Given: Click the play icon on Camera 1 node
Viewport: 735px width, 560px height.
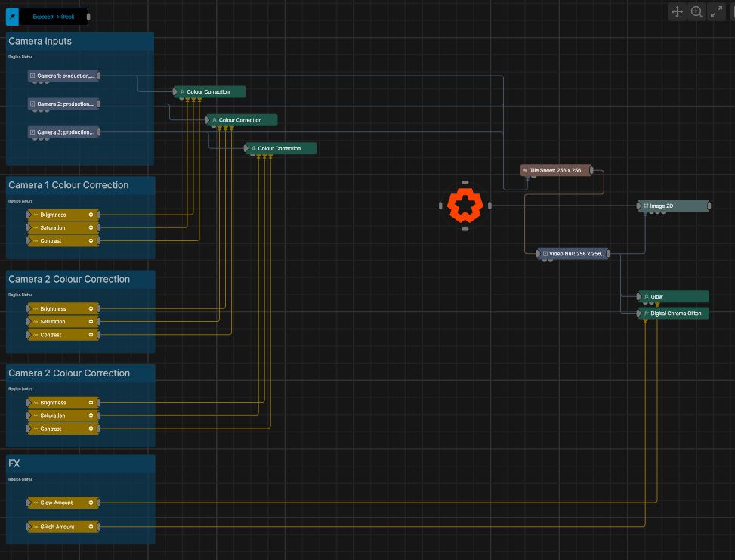Looking at the screenshot, I should [32, 76].
